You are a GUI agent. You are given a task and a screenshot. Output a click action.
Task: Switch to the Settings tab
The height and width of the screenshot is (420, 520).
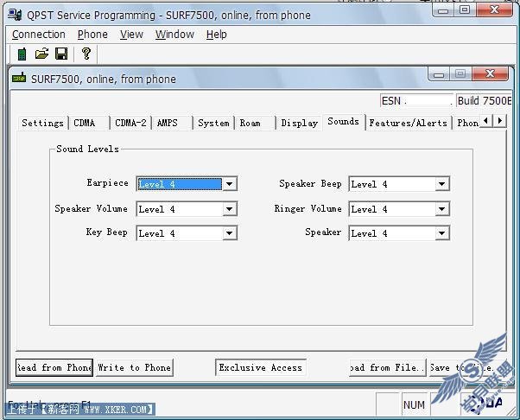pos(42,123)
